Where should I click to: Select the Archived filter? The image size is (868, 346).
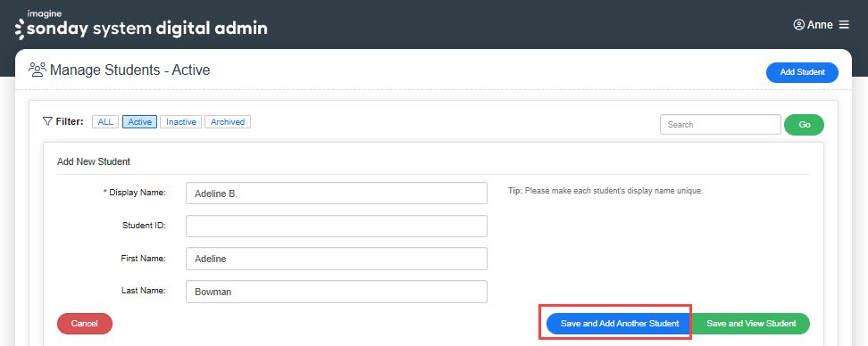(x=228, y=121)
